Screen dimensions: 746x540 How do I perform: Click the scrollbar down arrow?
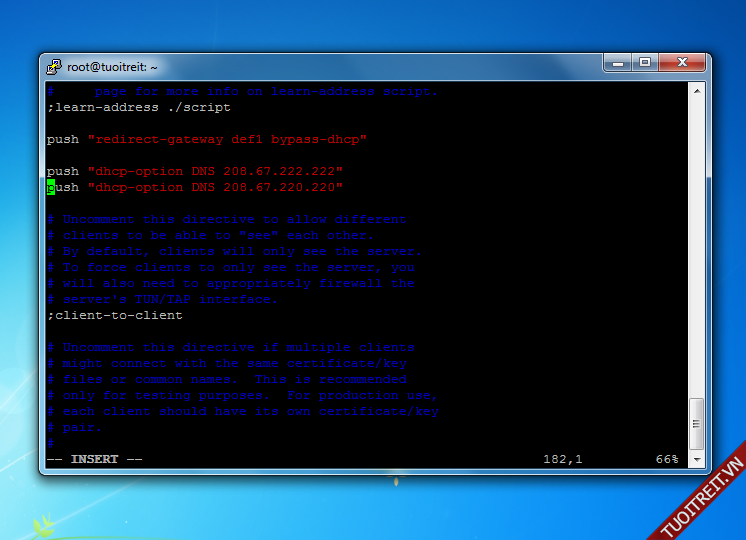click(x=697, y=460)
